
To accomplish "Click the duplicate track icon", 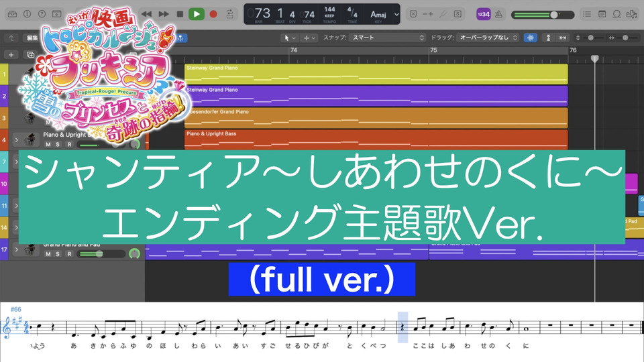I will (30, 54).
